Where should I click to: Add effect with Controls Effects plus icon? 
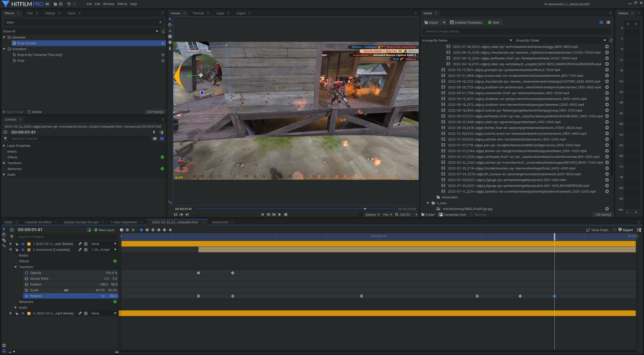coord(162,157)
